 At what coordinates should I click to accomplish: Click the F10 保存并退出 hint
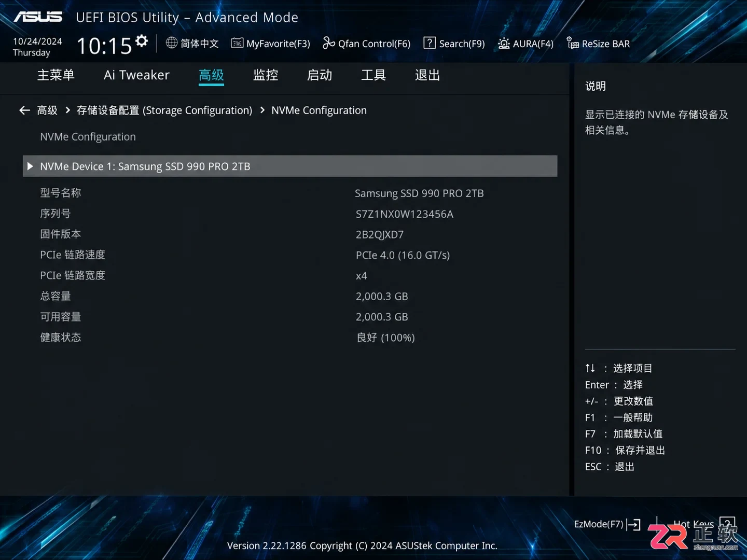tap(625, 450)
